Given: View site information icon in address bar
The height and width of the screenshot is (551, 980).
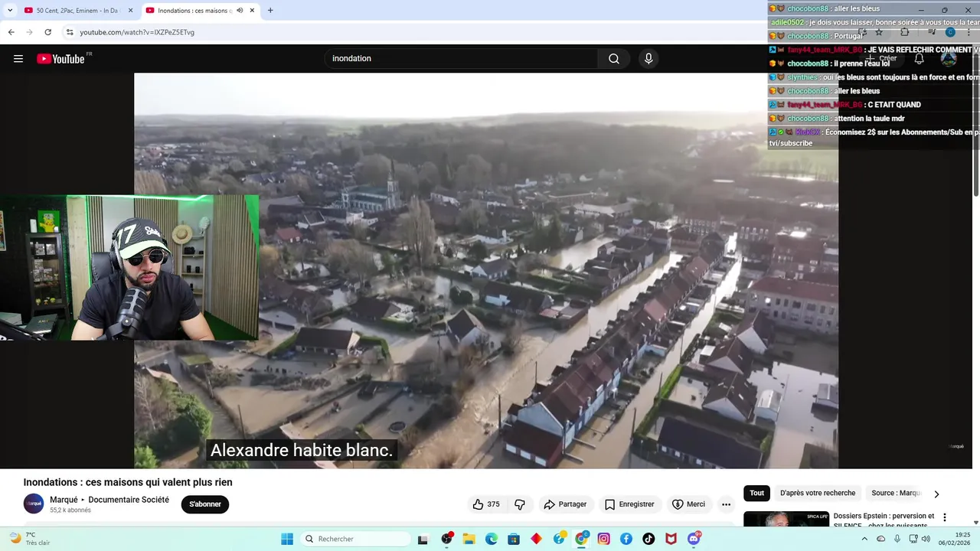Looking at the screenshot, I should [x=70, y=32].
